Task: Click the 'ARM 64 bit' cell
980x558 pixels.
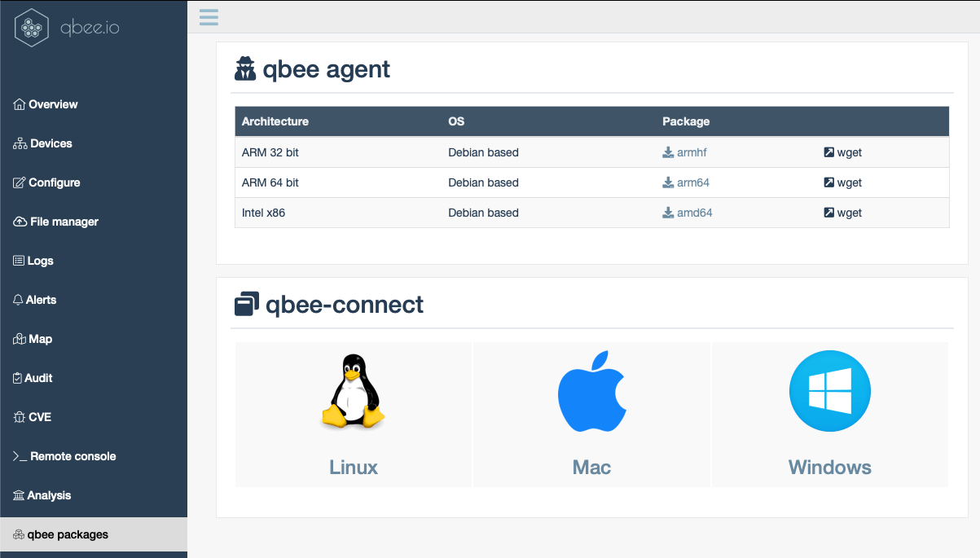Action: point(270,182)
